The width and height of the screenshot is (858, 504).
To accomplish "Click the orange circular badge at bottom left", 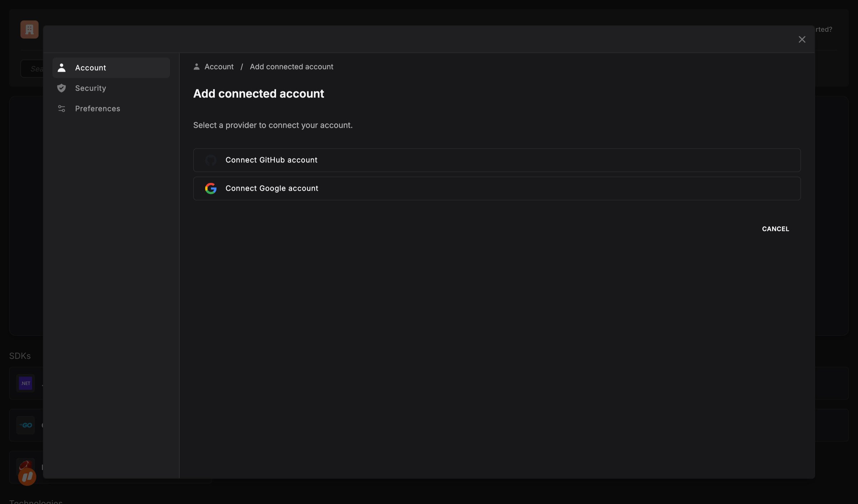I will click(27, 476).
